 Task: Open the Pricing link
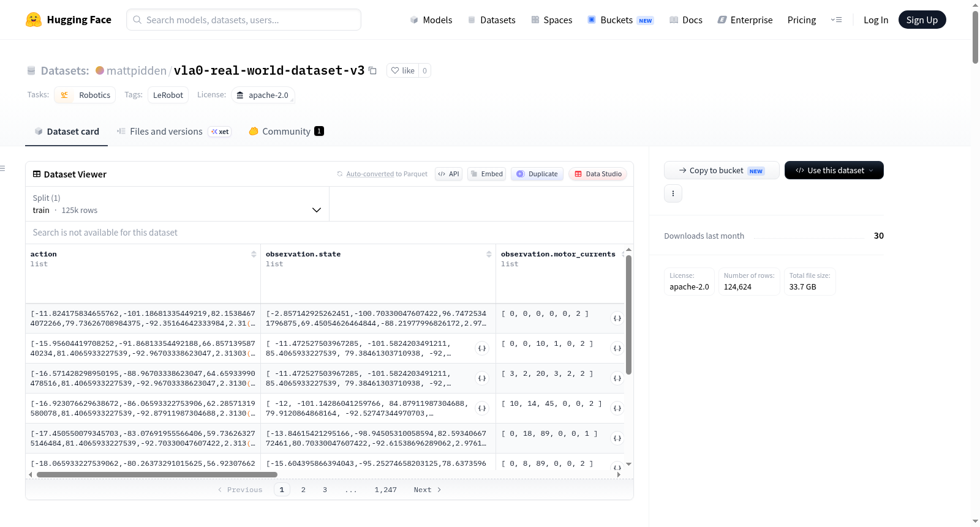pos(802,20)
